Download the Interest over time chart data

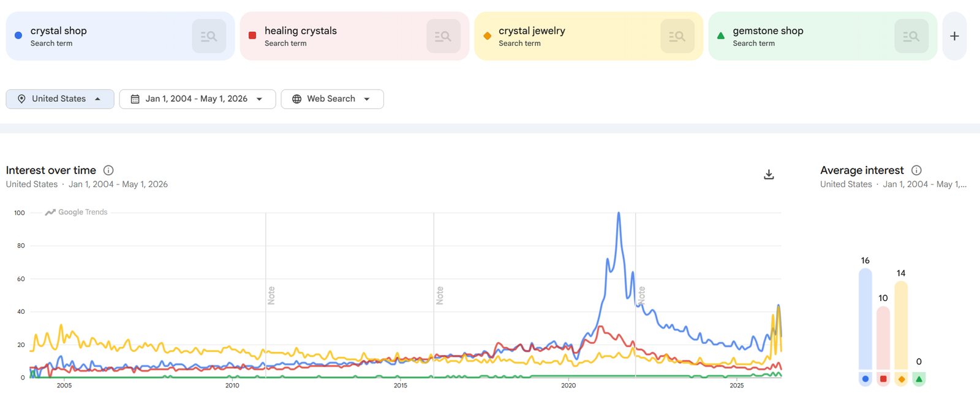click(769, 175)
